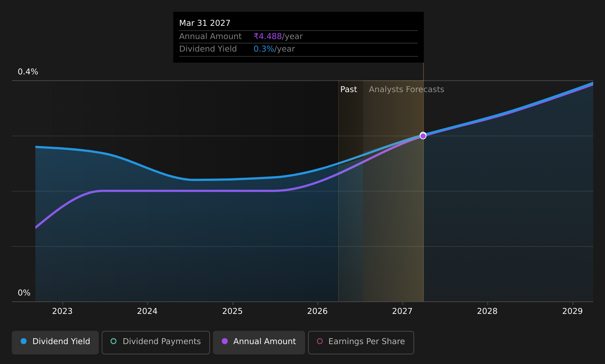Click the purple Annual Amount legend dot

point(225,341)
